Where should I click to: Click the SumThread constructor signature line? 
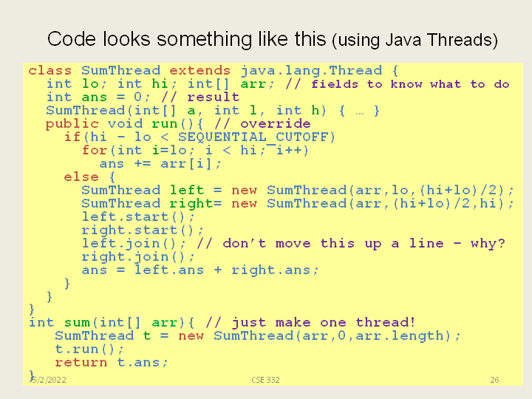tap(213, 111)
